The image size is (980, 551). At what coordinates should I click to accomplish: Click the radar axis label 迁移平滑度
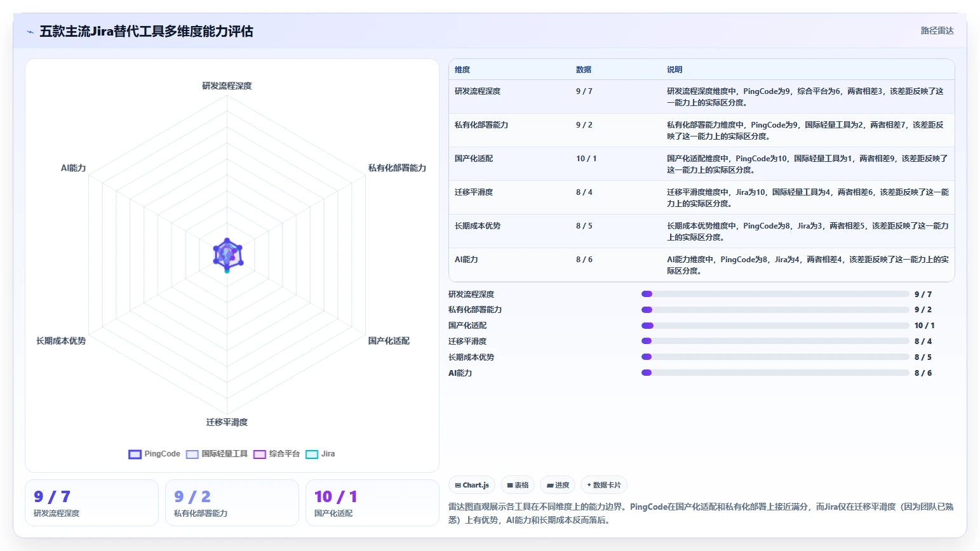[x=227, y=422]
